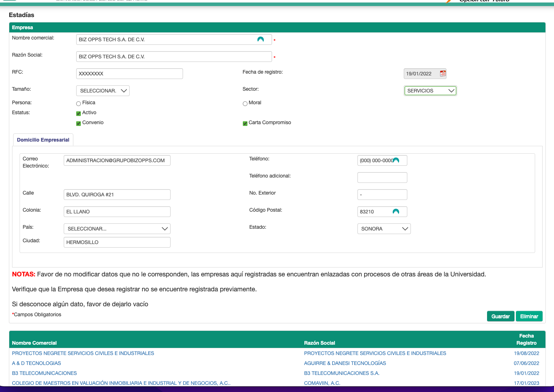This screenshot has width=554, height=392.
Task: Switch to the Domicilio Empresarial tab
Action: pyautogui.click(x=43, y=140)
